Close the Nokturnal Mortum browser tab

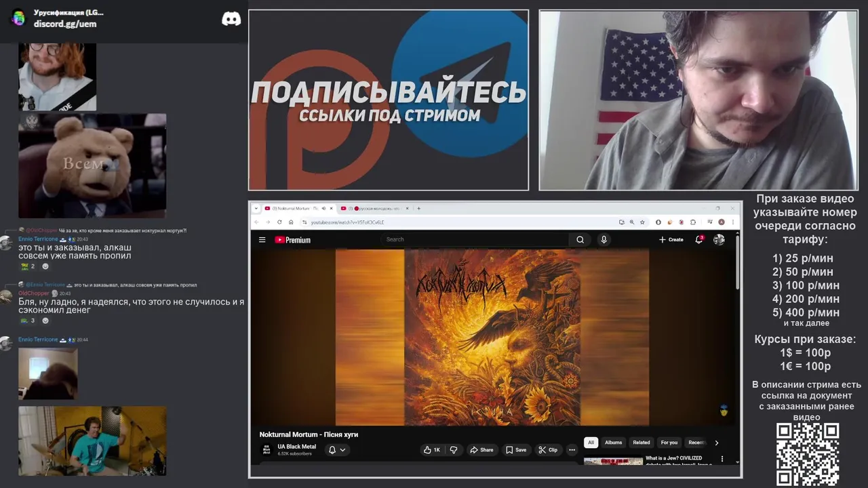(x=332, y=208)
